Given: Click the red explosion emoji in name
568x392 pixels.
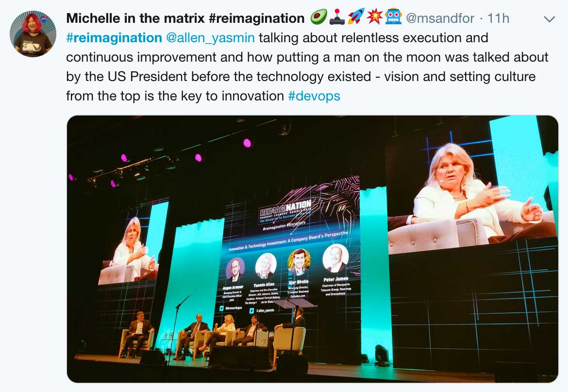Looking at the screenshot, I should coord(374,17).
